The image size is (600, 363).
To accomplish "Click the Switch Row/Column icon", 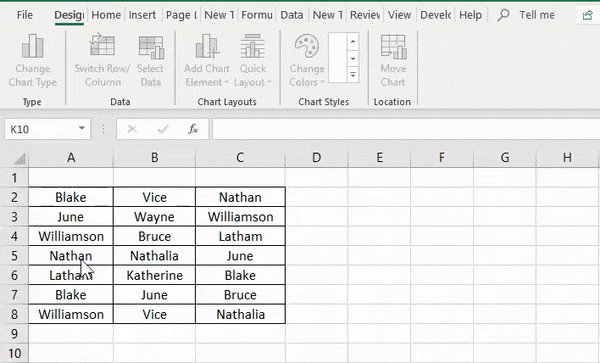I will 102,45.
